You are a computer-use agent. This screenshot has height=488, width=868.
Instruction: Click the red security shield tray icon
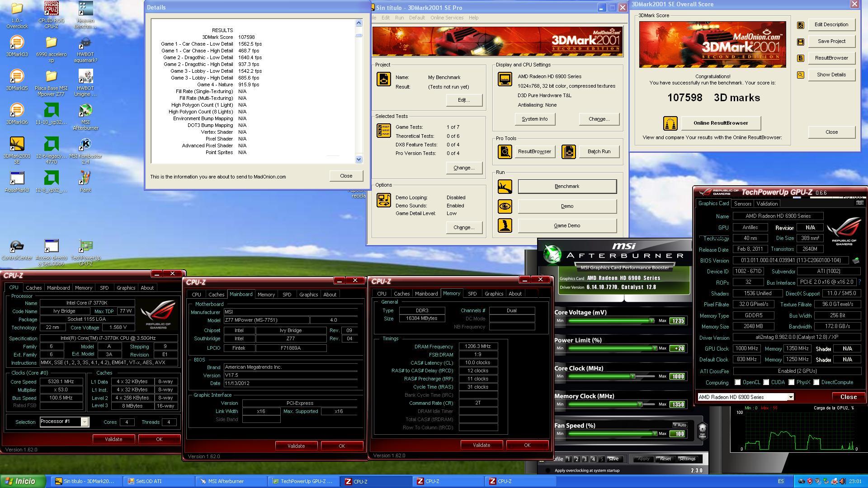(810, 481)
